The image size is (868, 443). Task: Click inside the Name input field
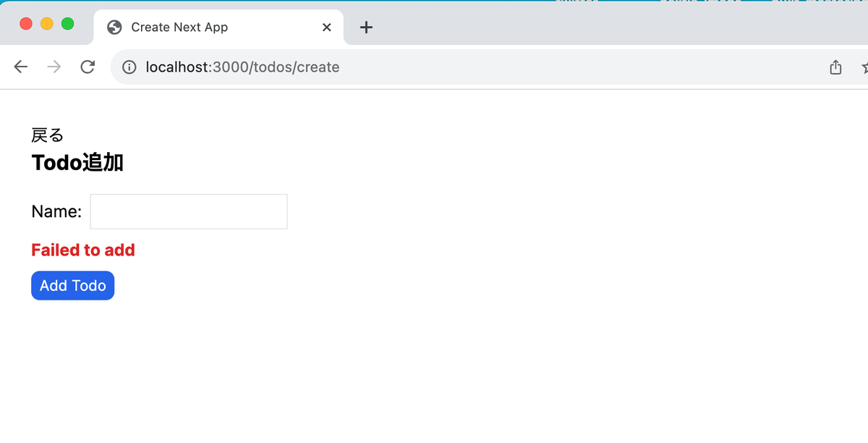tap(188, 211)
